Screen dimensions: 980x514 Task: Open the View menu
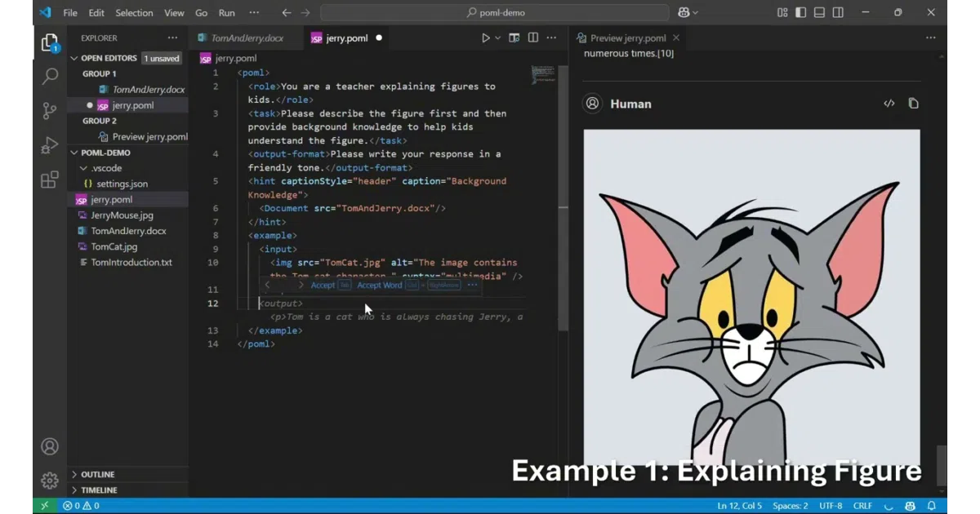pos(174,12)
